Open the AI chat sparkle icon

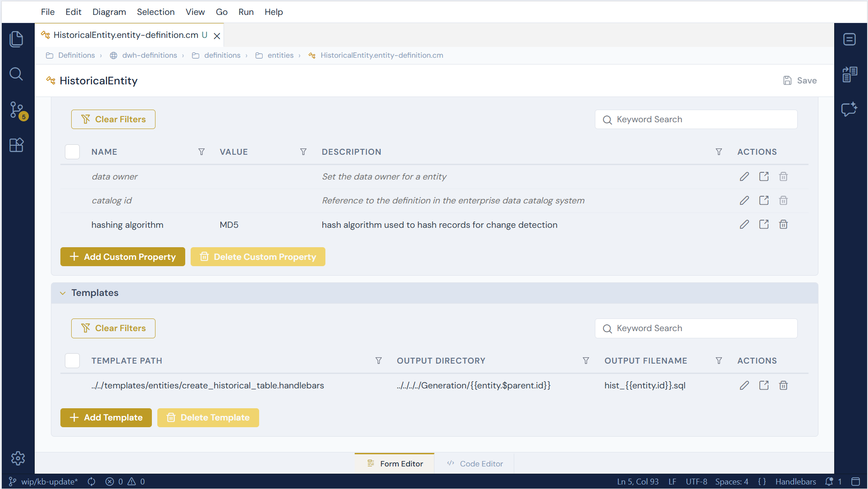[850, 109]
